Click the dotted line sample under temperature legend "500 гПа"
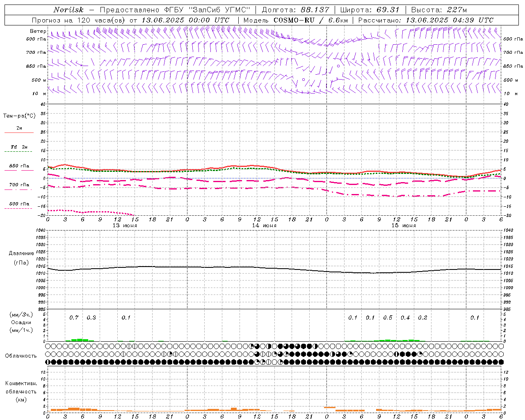 click(18, 209)
